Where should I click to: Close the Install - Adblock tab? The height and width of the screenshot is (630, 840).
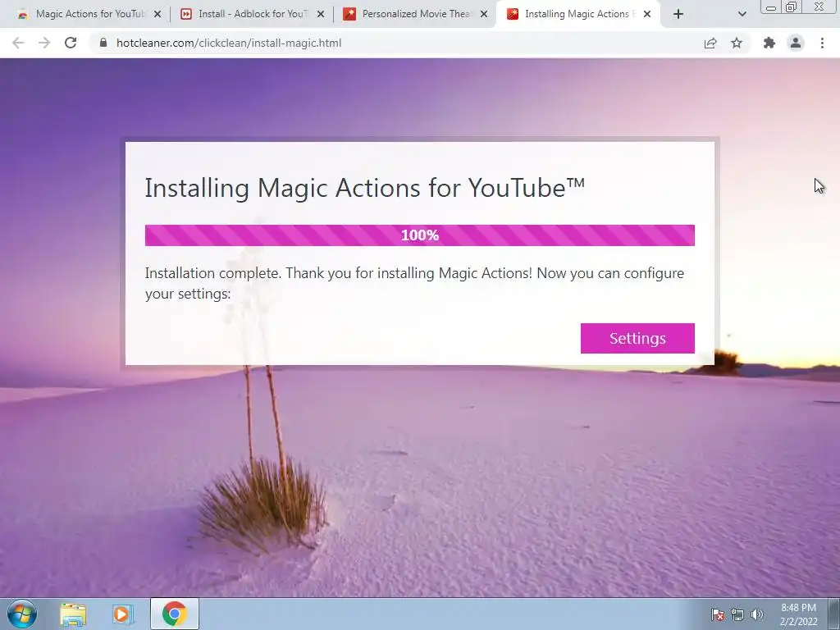321,15
